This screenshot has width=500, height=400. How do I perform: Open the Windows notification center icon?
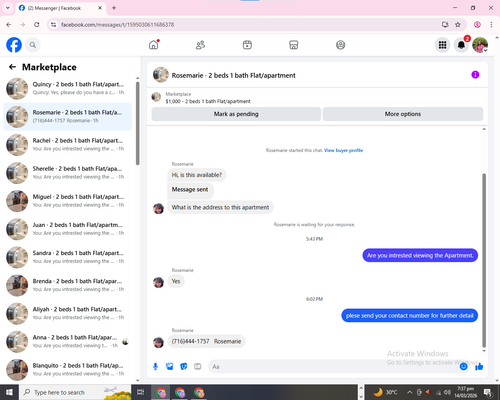pos(488,392)
